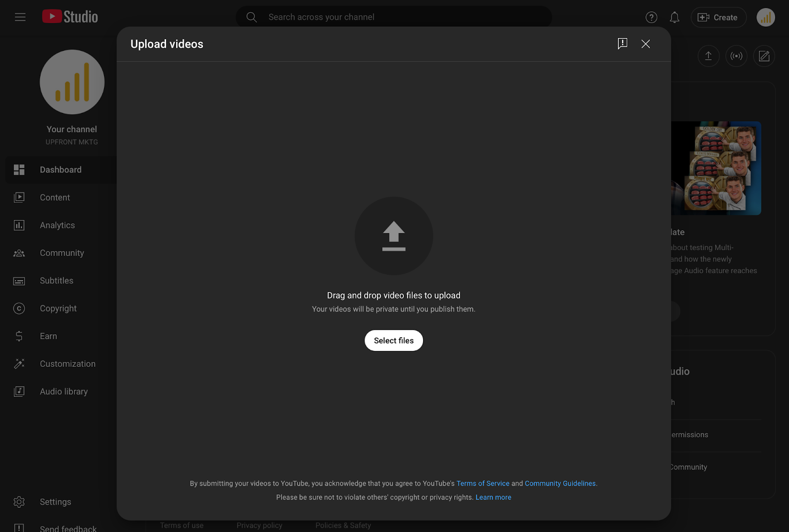Open the hamburger navigation menu
Image resolution: width=789 pixels, height=532 pixels.
[20, 17]
